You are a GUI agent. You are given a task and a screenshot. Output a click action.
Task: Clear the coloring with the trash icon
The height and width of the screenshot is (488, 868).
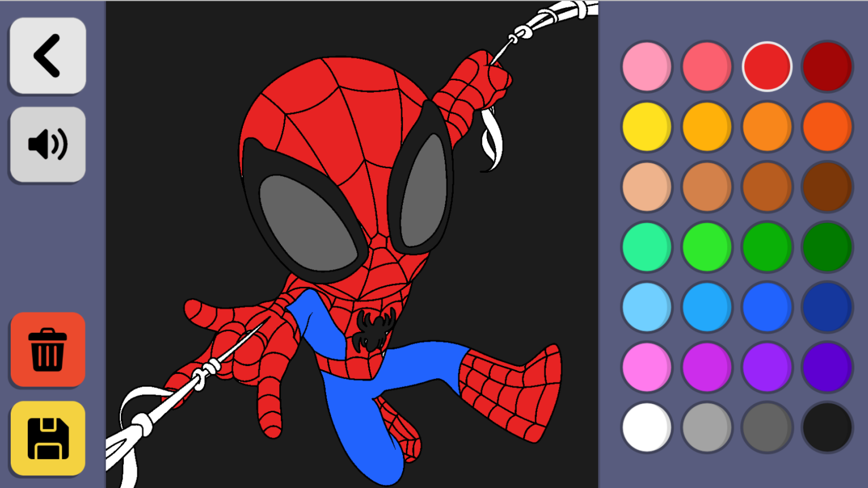point(47,350)
